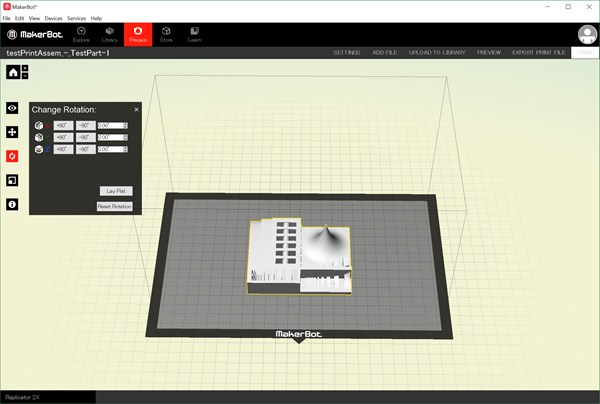
Task: Click the Y axis cube icon
Action: (x=39, y=137)
